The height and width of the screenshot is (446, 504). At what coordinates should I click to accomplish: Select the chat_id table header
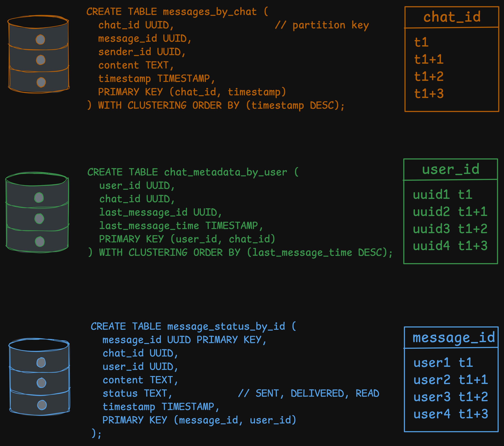click(452, 17)
